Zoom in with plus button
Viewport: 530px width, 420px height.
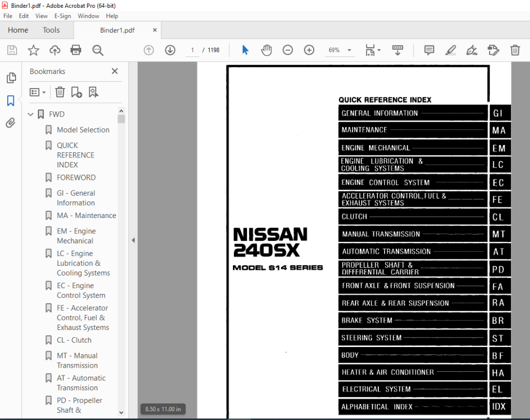(309, 50)
